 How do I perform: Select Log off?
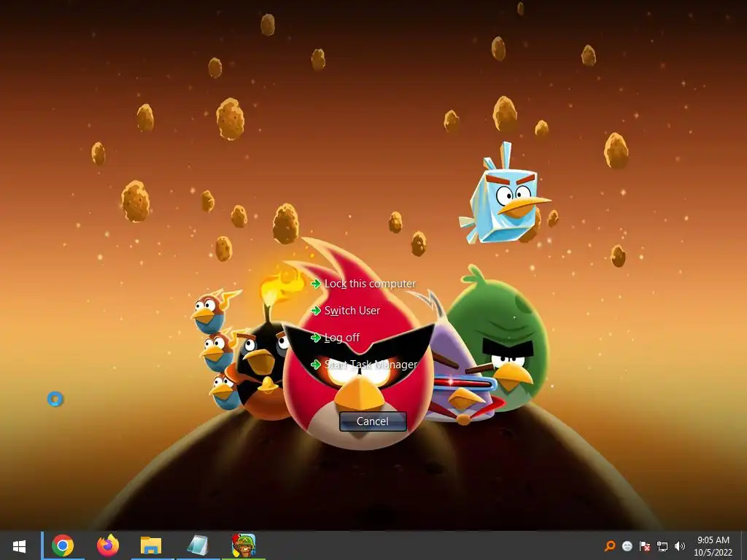341,338
